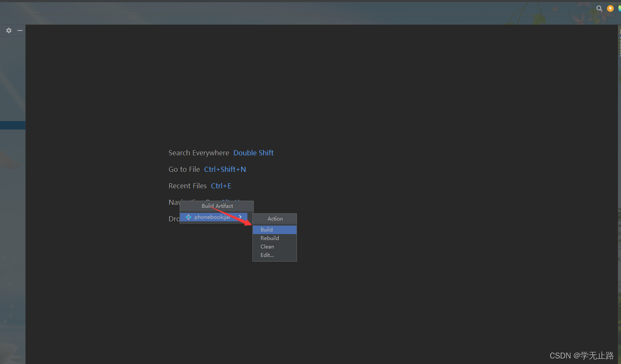The width and height of the screenshot is (621, 364).
Task: Choose Edit... from the Action menu
Action: click(274, 255)
